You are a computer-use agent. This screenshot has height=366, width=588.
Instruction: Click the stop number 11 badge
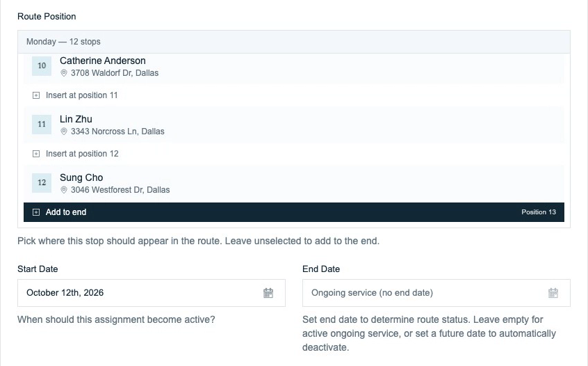pos(42,125)
